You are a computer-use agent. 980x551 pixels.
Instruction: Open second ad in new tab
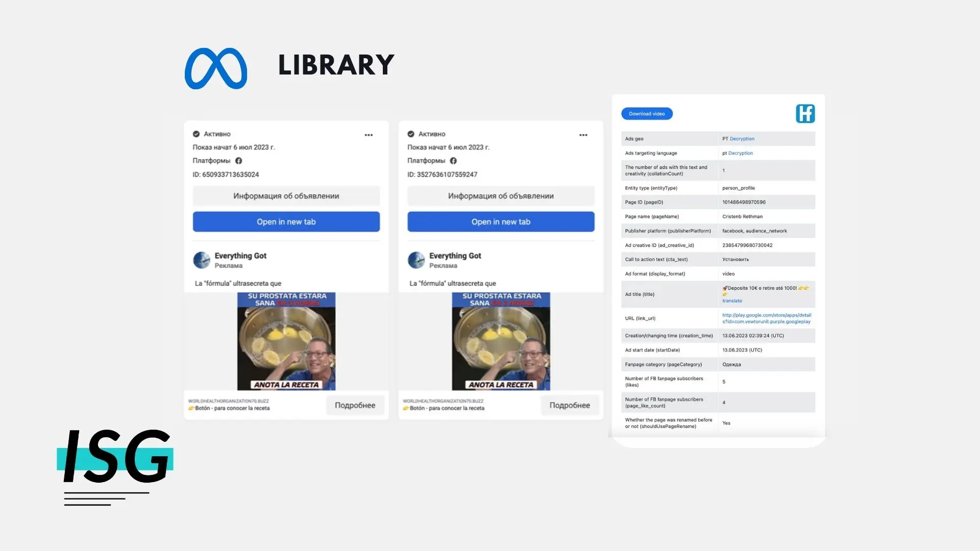pyautogui.click(x=500, y=221)
